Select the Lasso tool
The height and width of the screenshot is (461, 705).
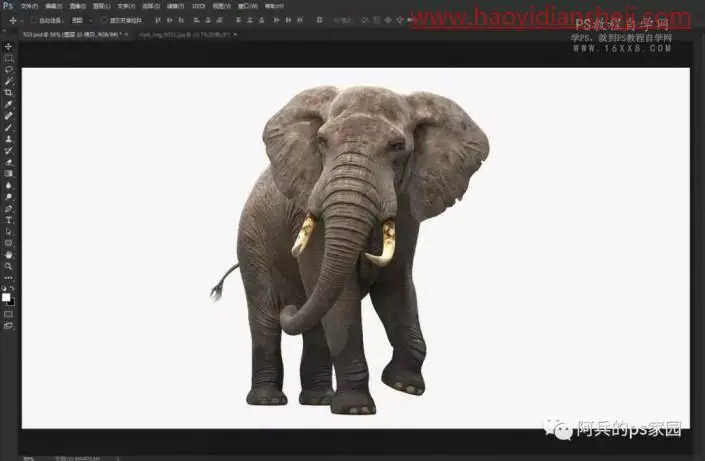click(x=8, y=70)
